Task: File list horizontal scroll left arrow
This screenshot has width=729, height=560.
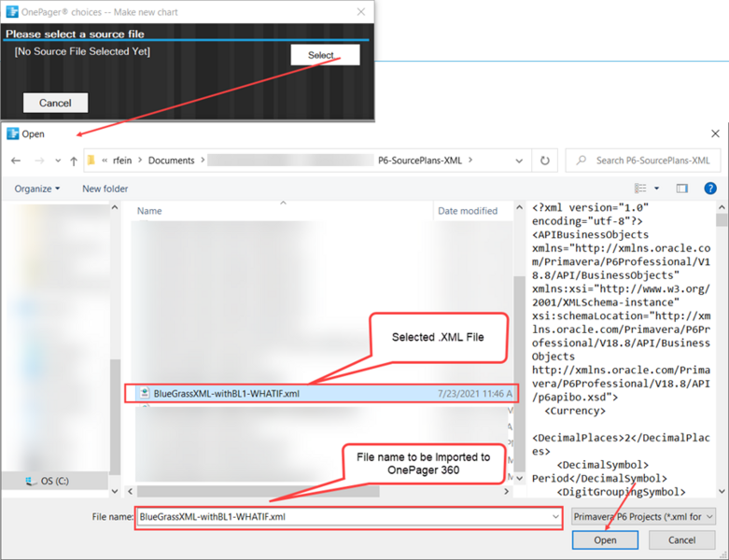Action: tap(131, 491)
